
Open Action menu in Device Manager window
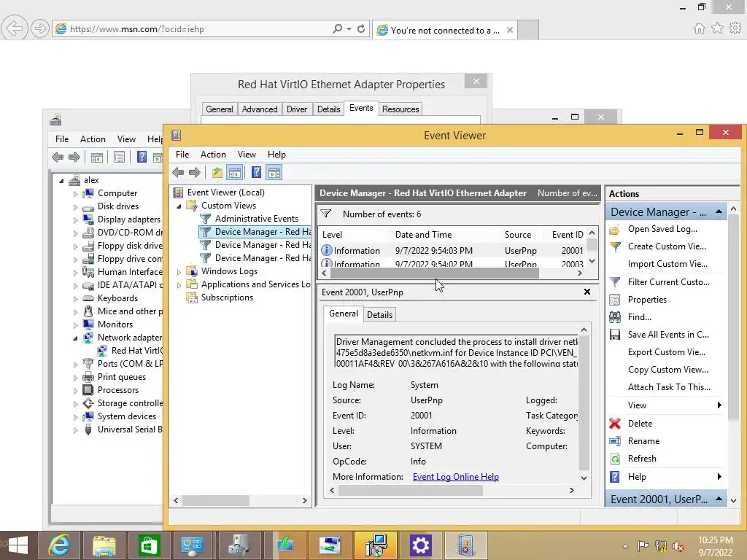pos(93,139)
